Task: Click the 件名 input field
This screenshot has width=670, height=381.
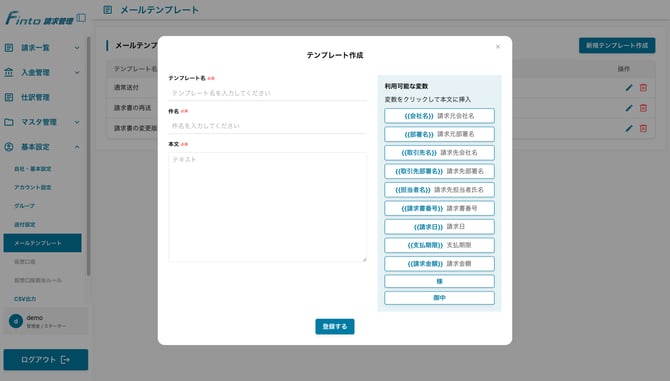Action: point(267,126)
